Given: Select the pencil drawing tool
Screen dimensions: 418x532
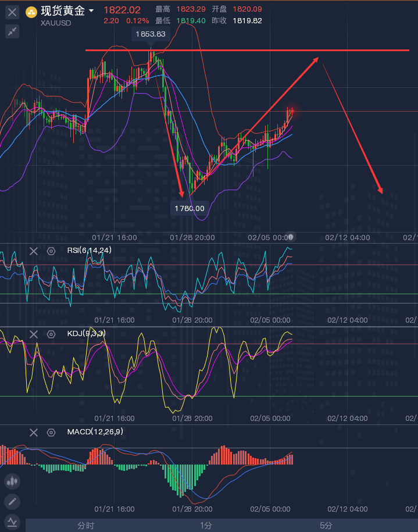Looking at the screenshot, I should pyautogui.click(x=12, y=501).
